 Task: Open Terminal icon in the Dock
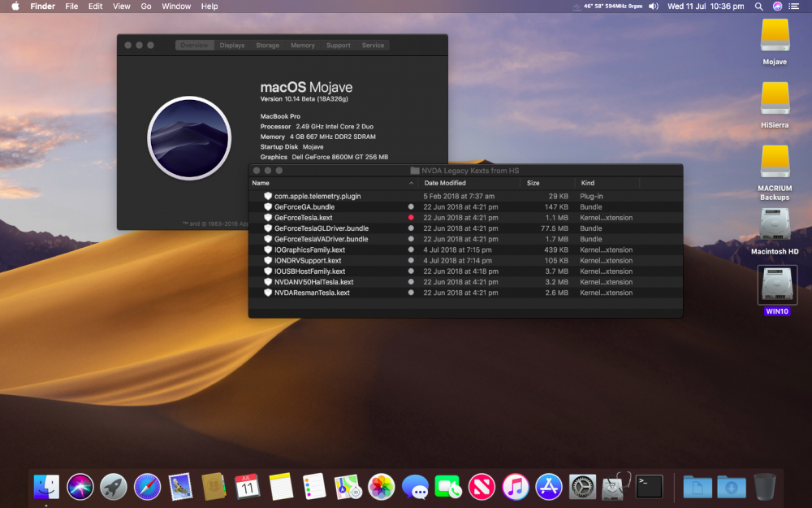(649, 487)
